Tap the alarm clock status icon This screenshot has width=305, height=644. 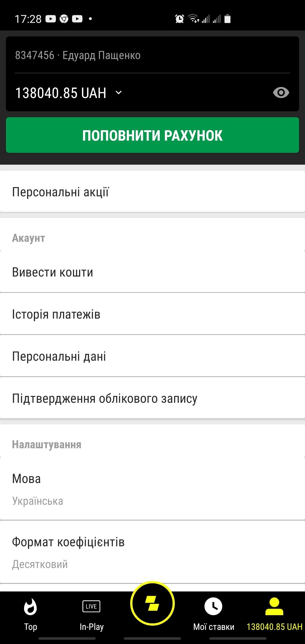point(180,19)
